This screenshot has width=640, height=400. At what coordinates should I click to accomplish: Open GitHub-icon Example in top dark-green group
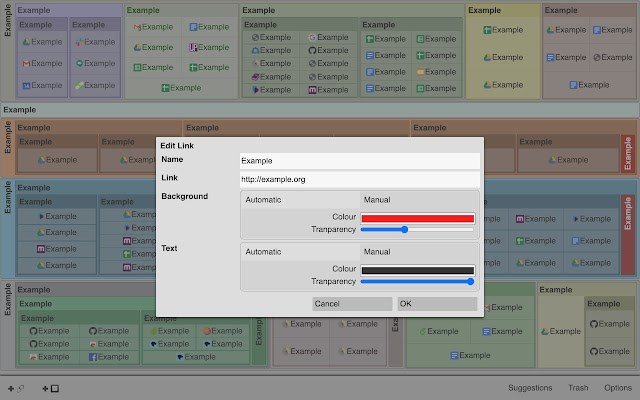tap(328, 50)
